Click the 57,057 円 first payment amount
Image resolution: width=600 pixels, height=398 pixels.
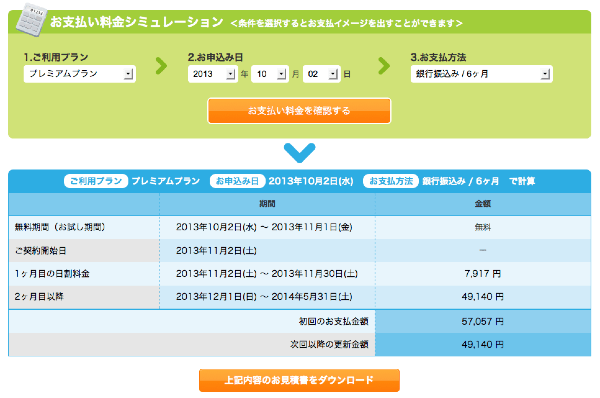pyautogui.click(x=483, y=321)
